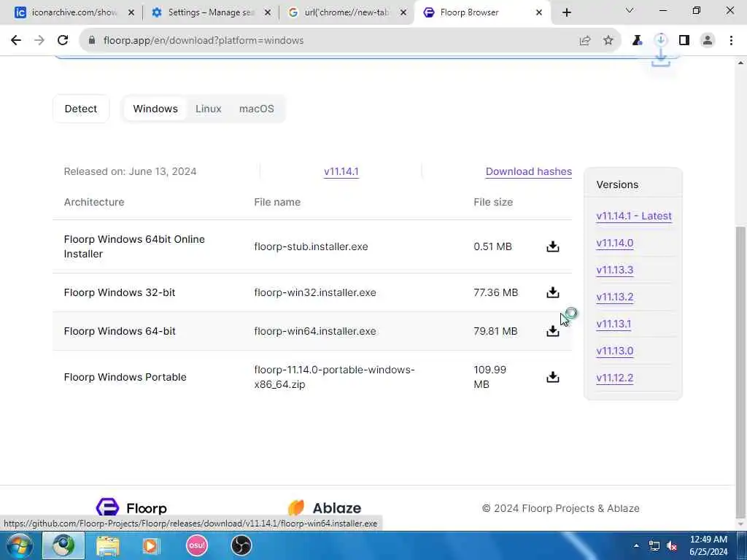Screen dimensions: 747x560
Task: Open the Chrome three-dot menu
Action: pyautogui.click(x=731, y=41)
